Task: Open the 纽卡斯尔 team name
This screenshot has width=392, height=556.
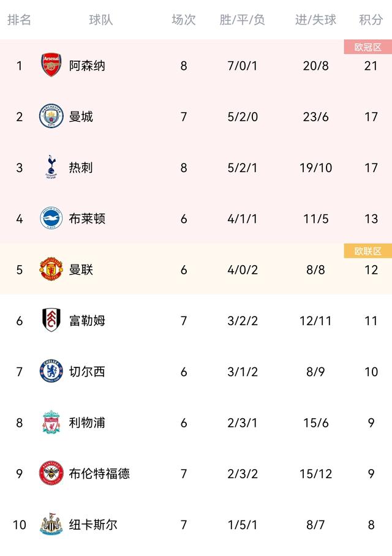Action: (x=93, y=525)
